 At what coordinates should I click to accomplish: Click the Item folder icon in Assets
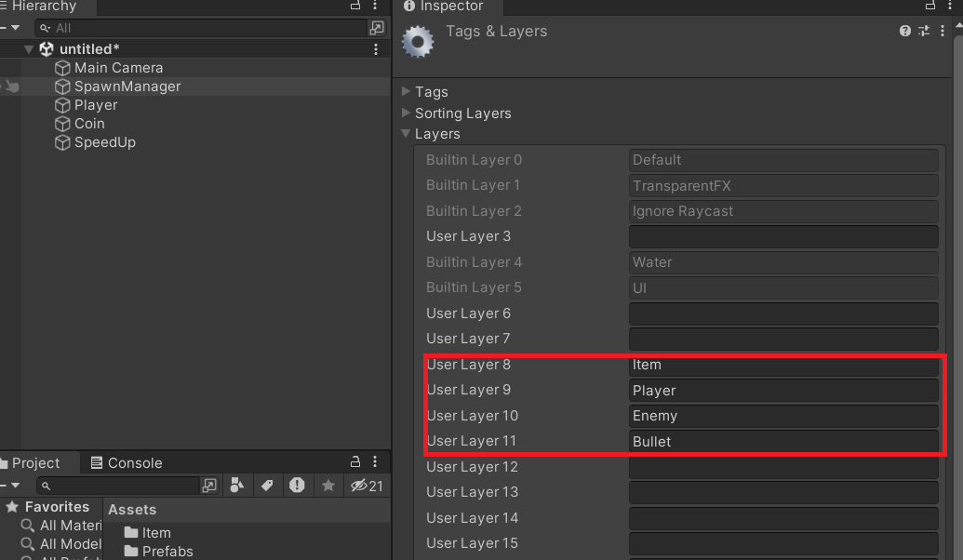(x=131, y=532)
